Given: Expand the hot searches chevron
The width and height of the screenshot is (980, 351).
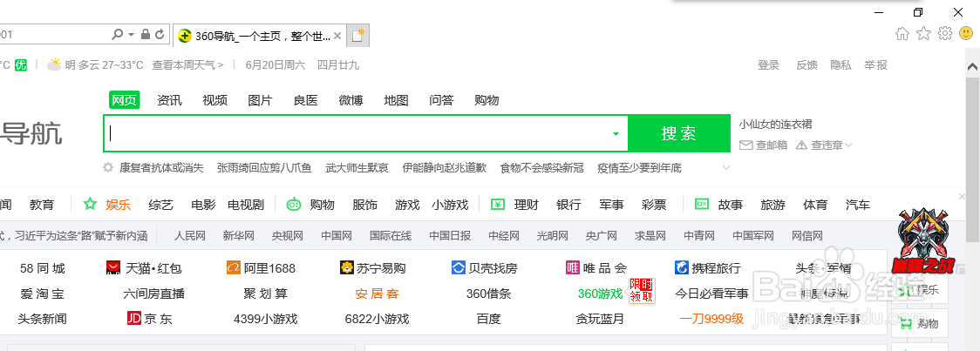Looking at the screenshot, I should point(725,167).
